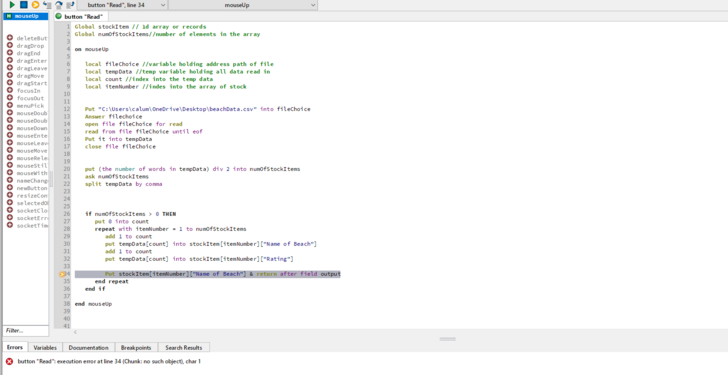Screen dimensions: 728x375
Task: Click the splitter handle above the Errors pane
Action: click(448, 339)
